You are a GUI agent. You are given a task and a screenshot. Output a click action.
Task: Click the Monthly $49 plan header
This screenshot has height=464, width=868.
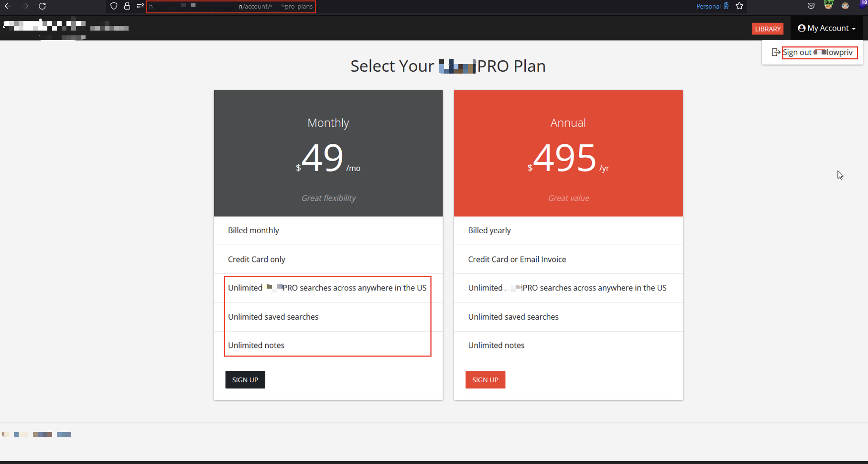328,153
